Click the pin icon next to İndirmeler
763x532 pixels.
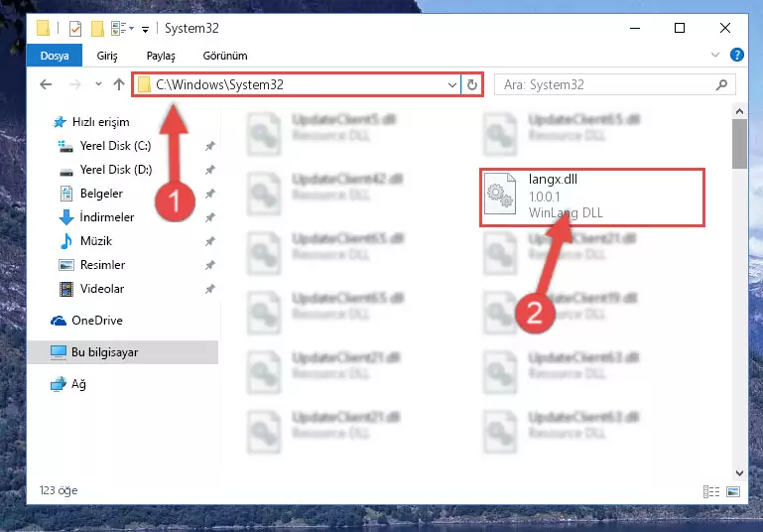(209, 217)
